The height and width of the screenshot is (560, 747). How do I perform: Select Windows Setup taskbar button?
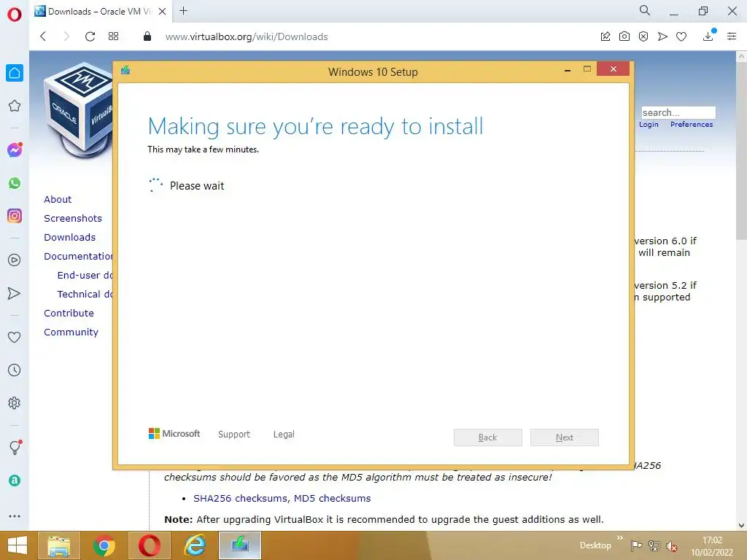(x=240, y=545)
